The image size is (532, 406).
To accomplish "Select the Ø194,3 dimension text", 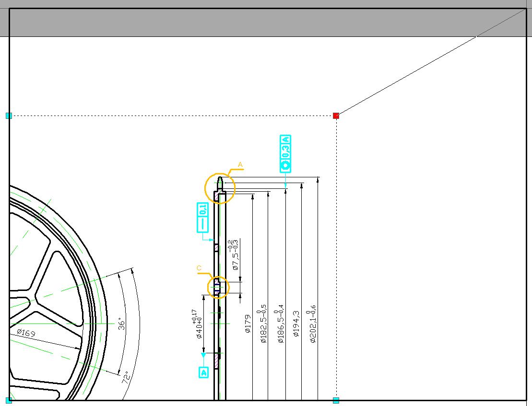I will pos(296,324).
